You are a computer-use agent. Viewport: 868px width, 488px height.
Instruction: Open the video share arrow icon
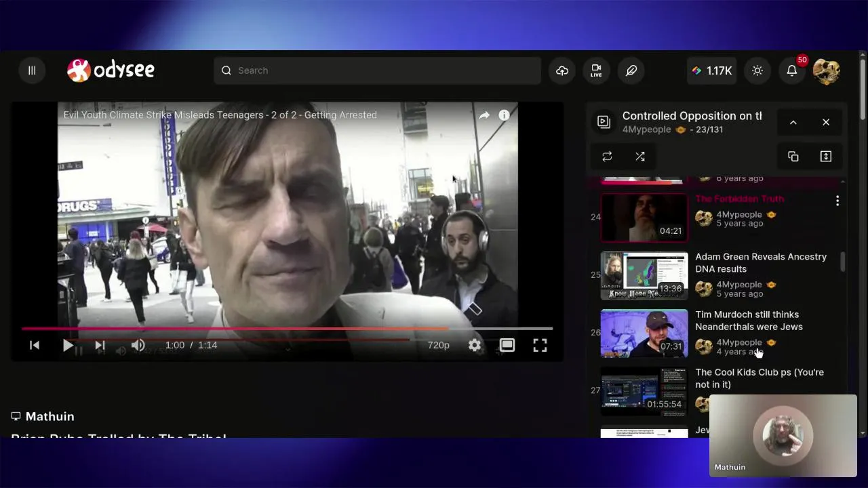[x=484, y=115]
